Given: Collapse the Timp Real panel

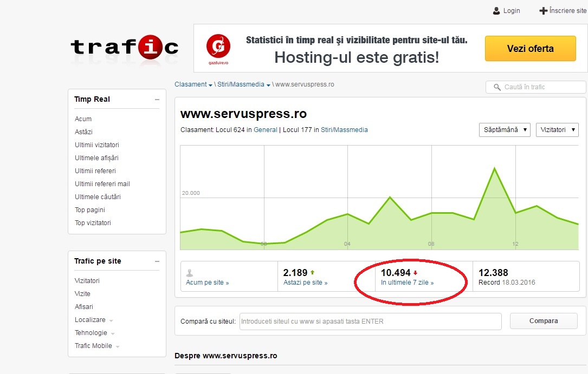Looking at the screenshot, I should (157, 100).
